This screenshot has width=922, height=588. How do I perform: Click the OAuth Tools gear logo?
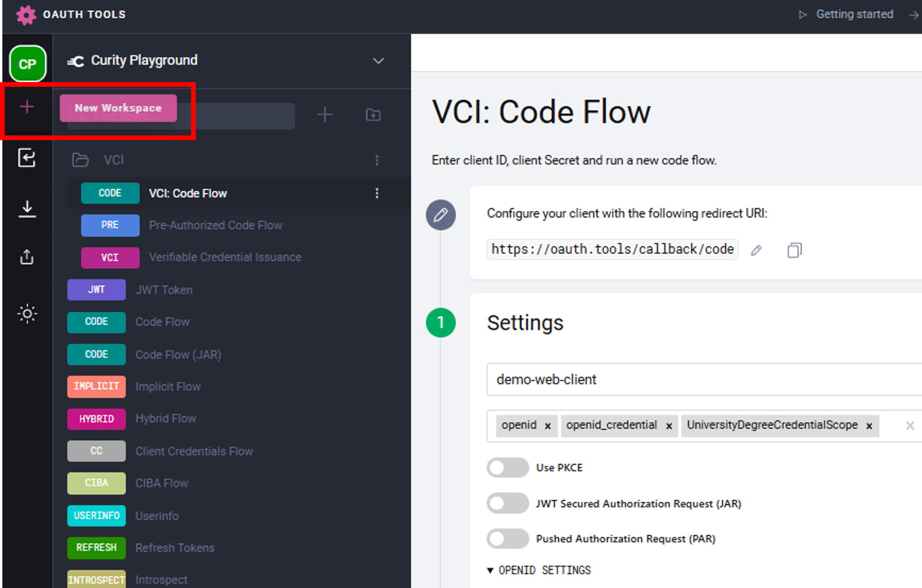pos(26,15)
